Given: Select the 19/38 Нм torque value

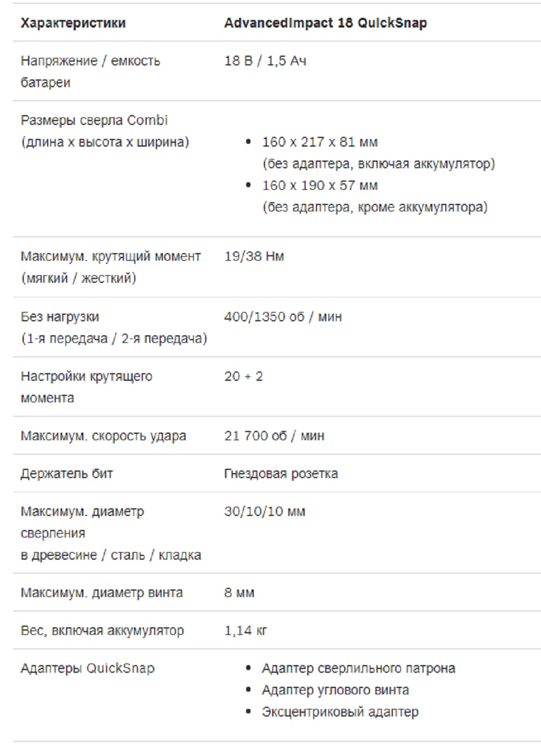Looking at the screenshot, I should click(x=254, y=256).
